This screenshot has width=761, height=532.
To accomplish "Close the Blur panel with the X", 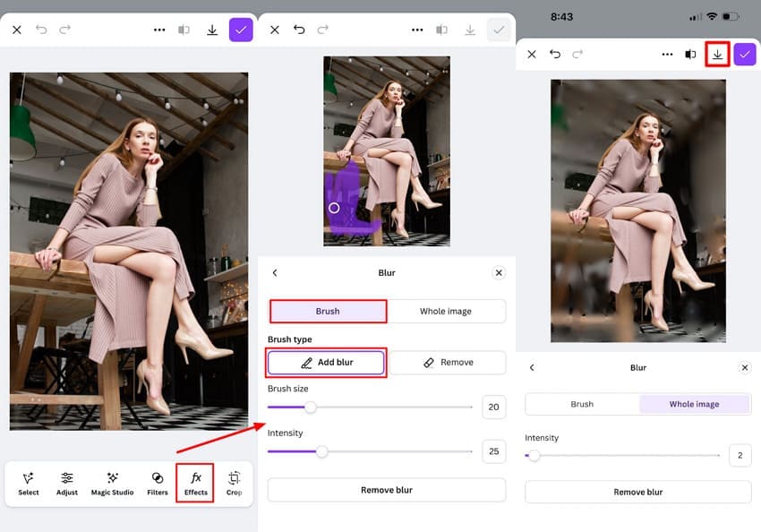I will 499,272.
